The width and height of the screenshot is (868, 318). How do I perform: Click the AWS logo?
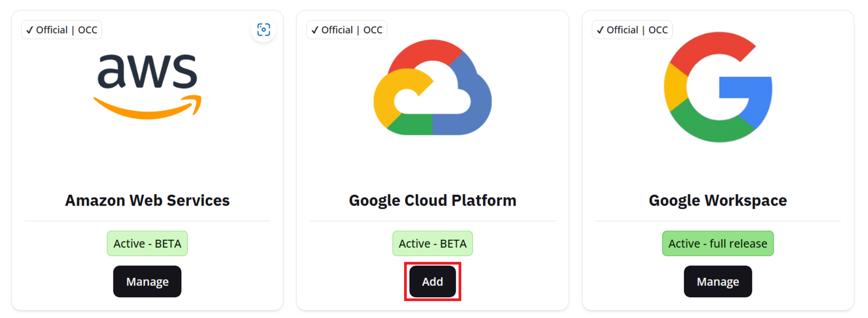pos(147,86)
